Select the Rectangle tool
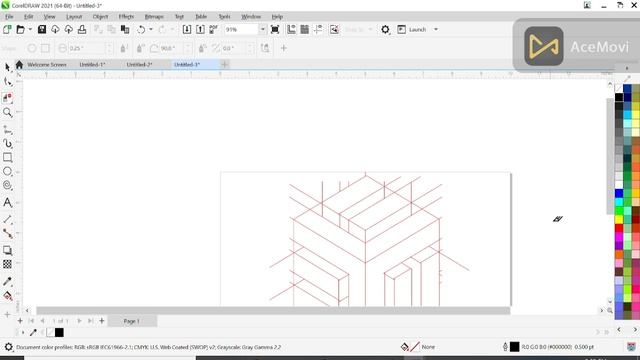This screenshot has width=640, height=360. point(7,158)
